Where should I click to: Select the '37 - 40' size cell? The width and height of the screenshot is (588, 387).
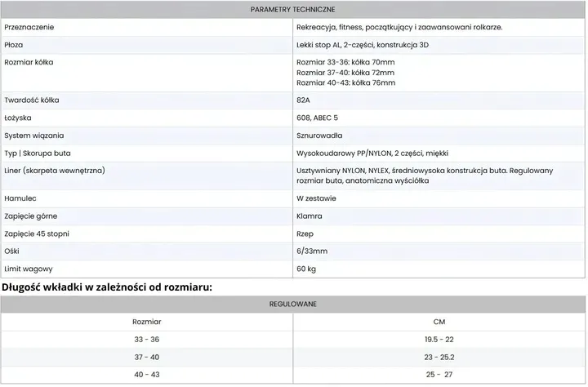click(x=147, y=357)
